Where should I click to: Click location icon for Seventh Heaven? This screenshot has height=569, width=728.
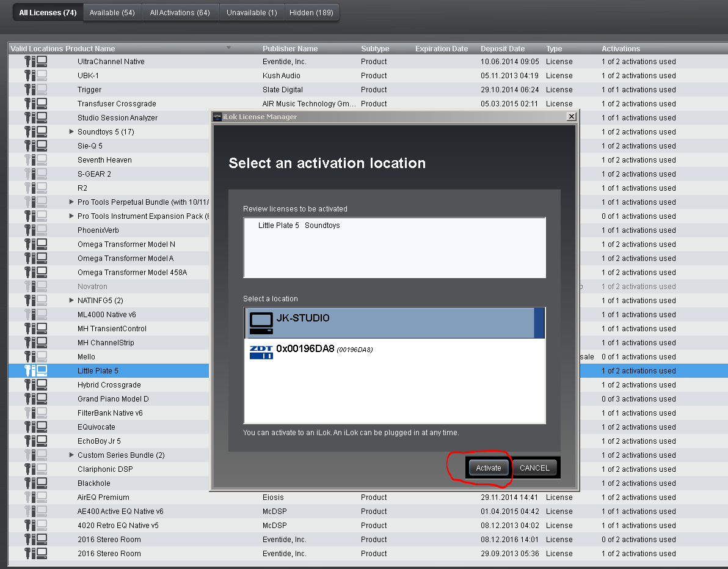pos(36,160)
